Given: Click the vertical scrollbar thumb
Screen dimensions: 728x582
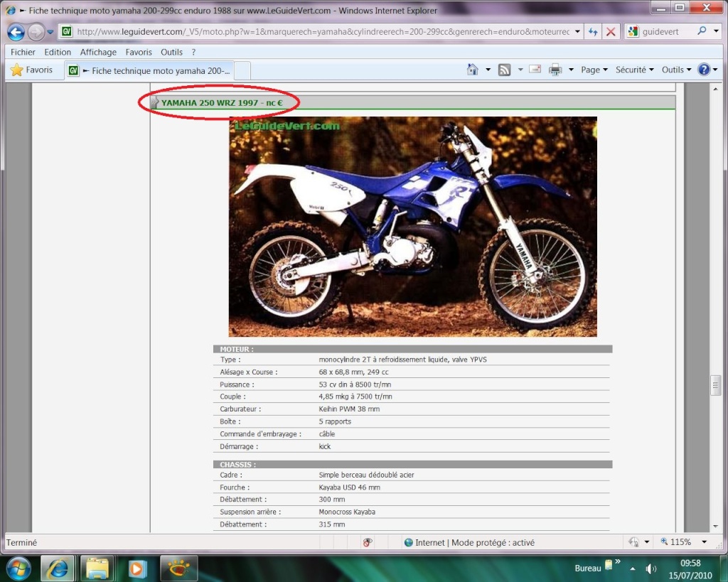Looking at the screenshot, I should [x=715, y=385].
